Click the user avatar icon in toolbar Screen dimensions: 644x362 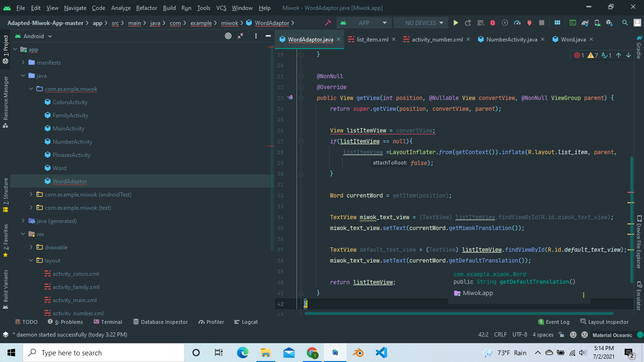637,23
